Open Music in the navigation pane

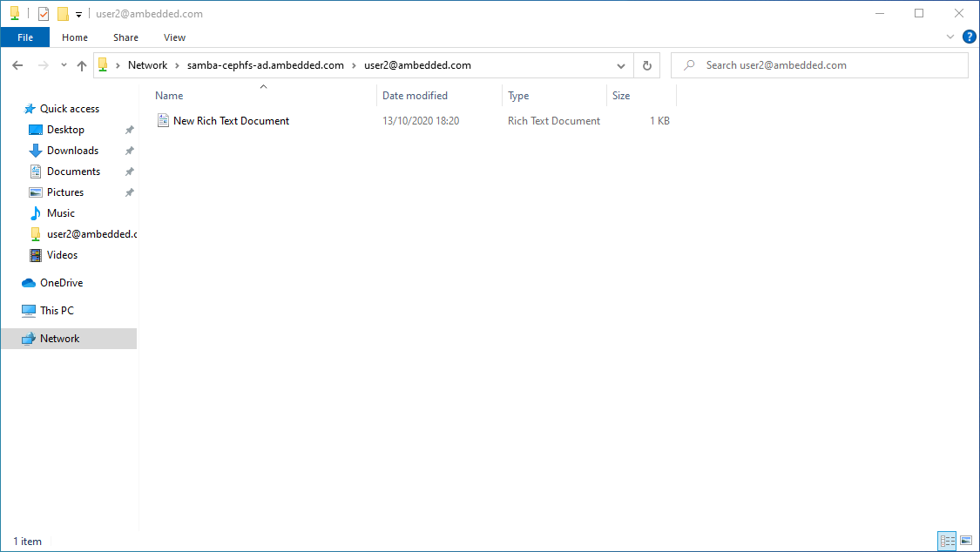pos(61,213)
